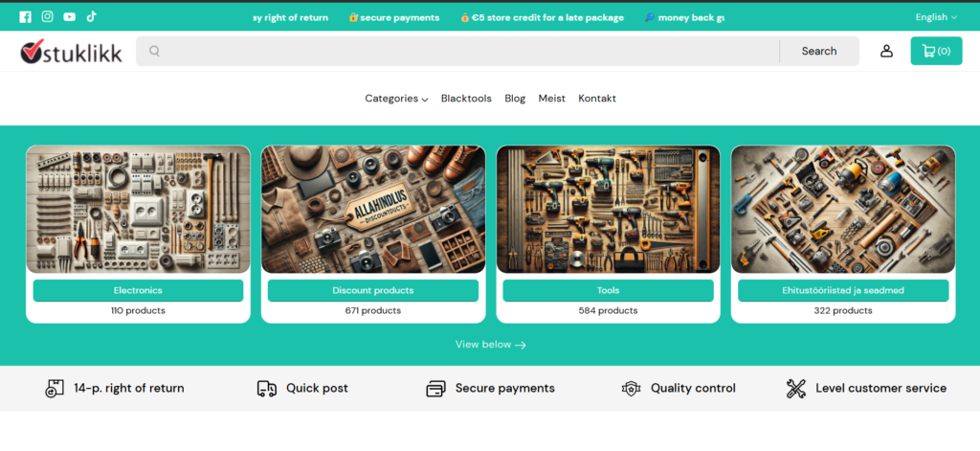Open the Kontakt menu link

point(597,99)
